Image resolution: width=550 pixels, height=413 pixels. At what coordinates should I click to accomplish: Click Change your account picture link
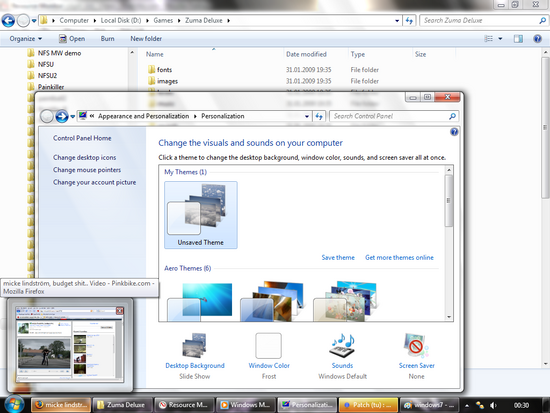[94, 182]
